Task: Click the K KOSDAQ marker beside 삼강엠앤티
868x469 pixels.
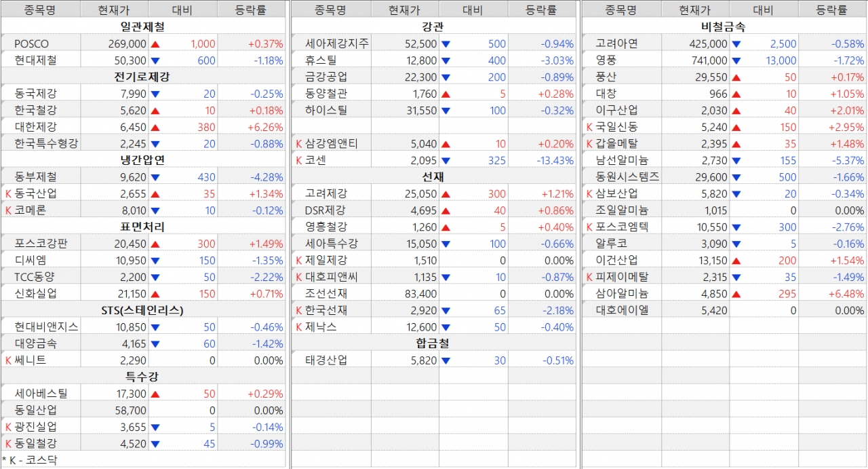Action: click(299, 143)
